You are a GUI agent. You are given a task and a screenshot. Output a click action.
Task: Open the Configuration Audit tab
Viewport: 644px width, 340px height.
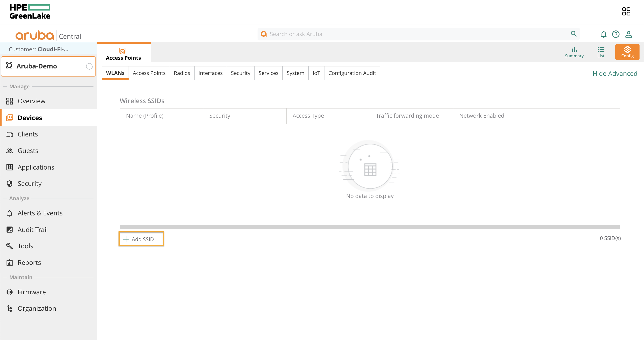(352, 73)
